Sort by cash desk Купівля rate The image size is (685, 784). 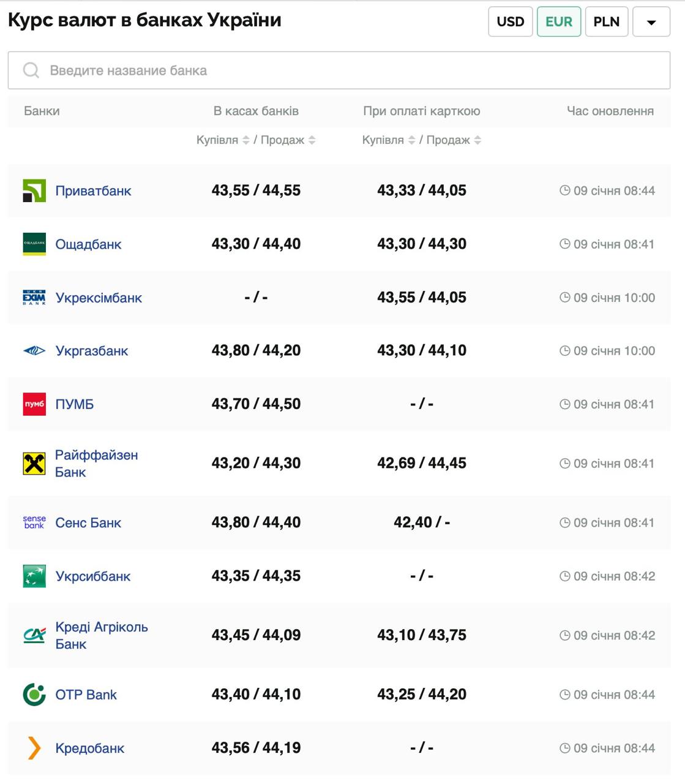tap(245, 140)
